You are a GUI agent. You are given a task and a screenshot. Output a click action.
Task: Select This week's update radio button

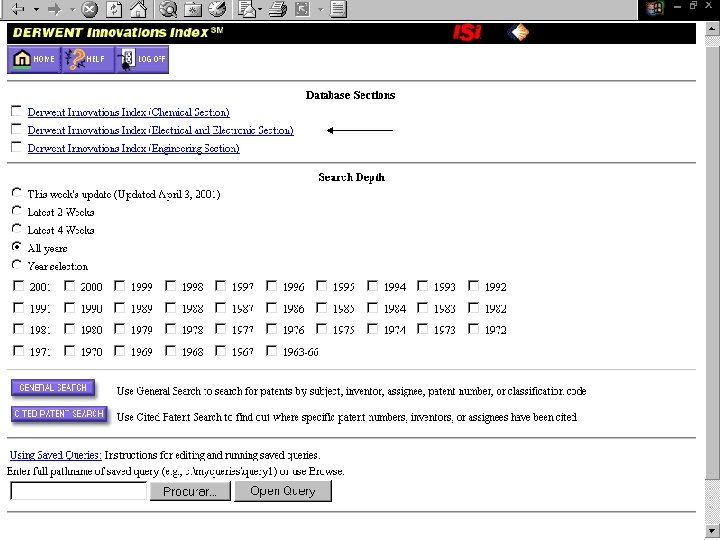click(17, 192)
